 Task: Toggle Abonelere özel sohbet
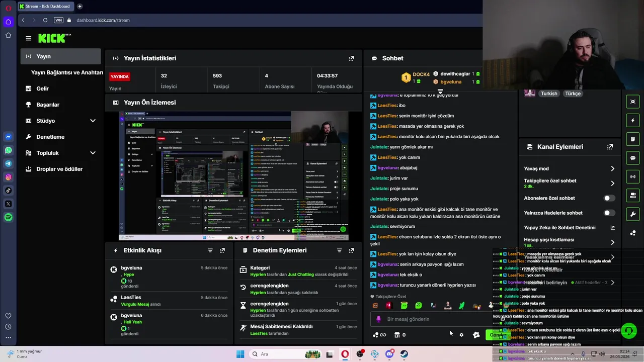pos(609,198)
